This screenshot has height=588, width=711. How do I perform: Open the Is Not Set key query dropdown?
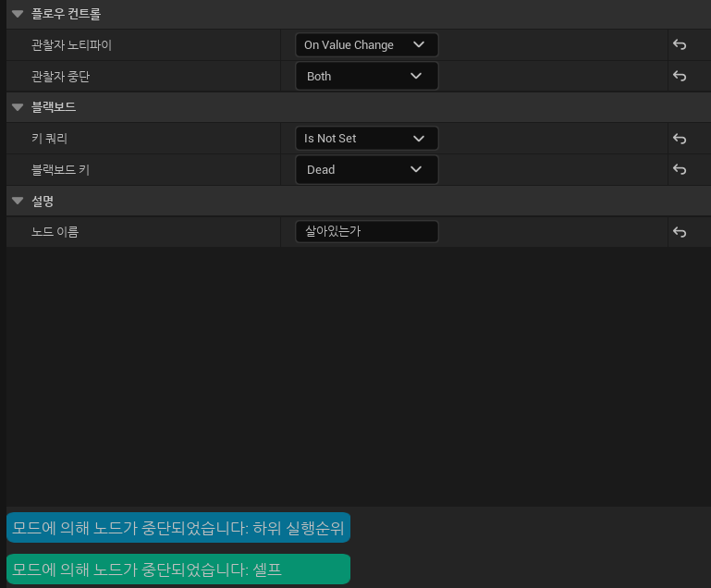tap(366, 139)
